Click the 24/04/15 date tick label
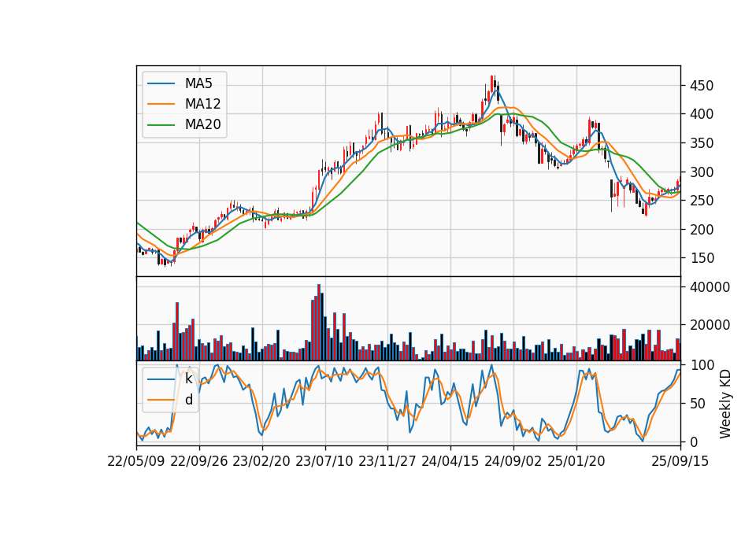This screenshot has height=543, width=756. pyautogui.click(x=450, y=461)
